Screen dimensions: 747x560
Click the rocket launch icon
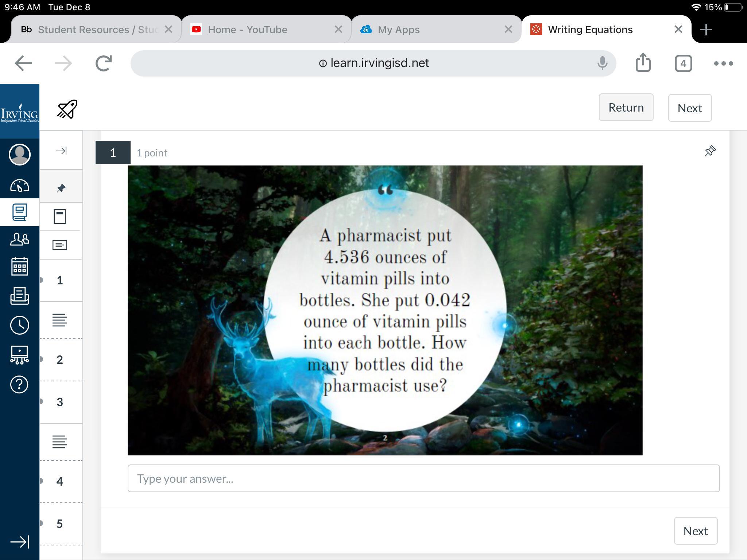[67, 109]
